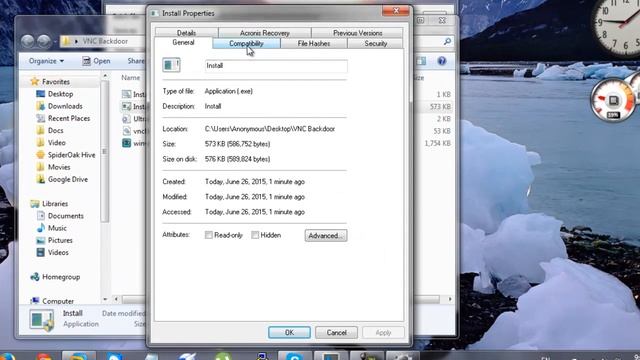Toggle the Explorer preview pane icon
Screen dimensions: 640x360
[x=421, y=61]
